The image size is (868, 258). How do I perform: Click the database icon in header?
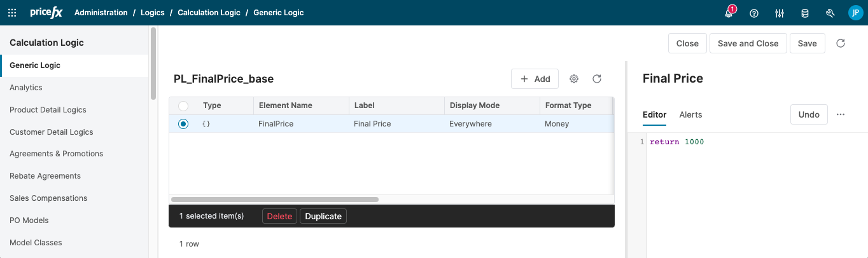point(804,13)
